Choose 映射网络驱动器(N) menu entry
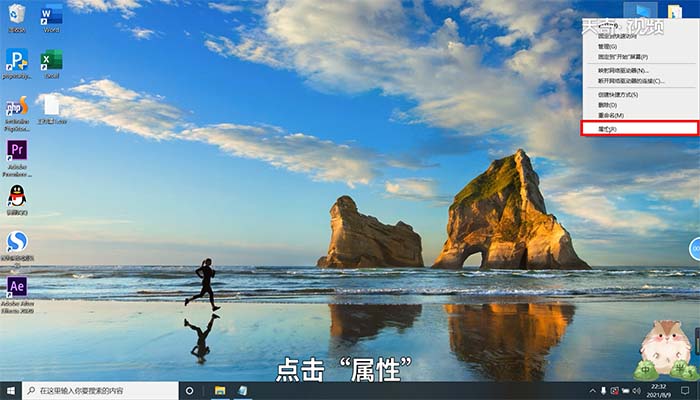This screenshot has height=400, width=700. pos(640,71)
